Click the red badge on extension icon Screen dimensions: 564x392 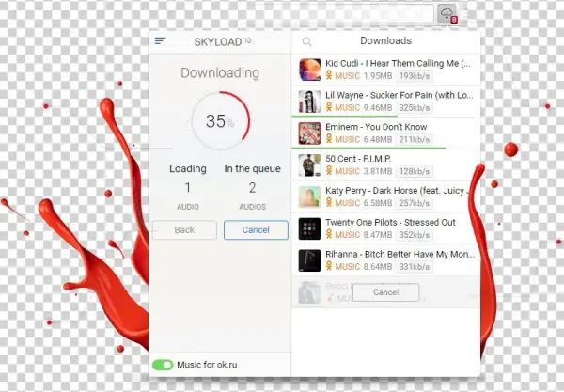point(454,20)
